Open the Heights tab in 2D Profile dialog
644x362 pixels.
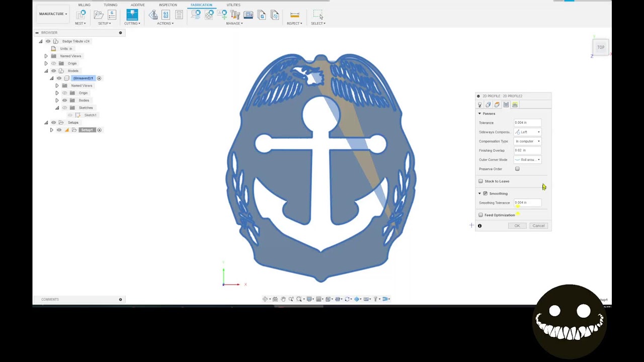coord(497,105)
